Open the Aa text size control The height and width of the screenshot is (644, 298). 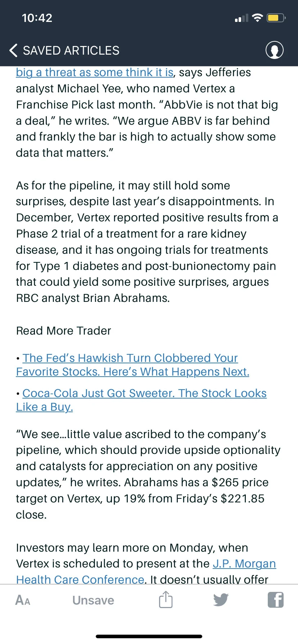(23, 600)
